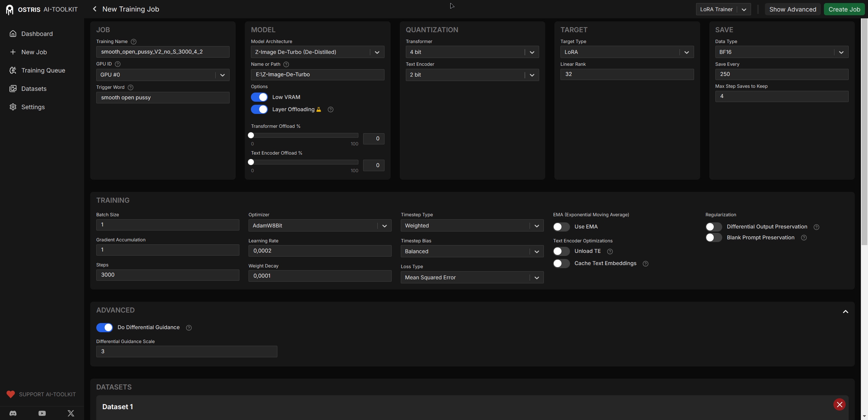Open the X social icon link
This screenshot has width=868, height=420.
tap(71, 413)
